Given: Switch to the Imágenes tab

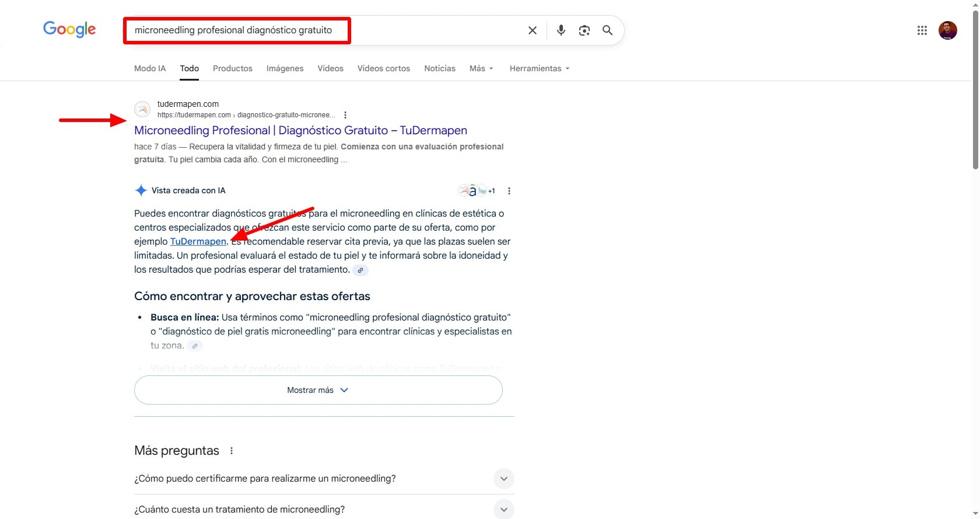Looking at the screenshot, I should [x=285, y=68].
